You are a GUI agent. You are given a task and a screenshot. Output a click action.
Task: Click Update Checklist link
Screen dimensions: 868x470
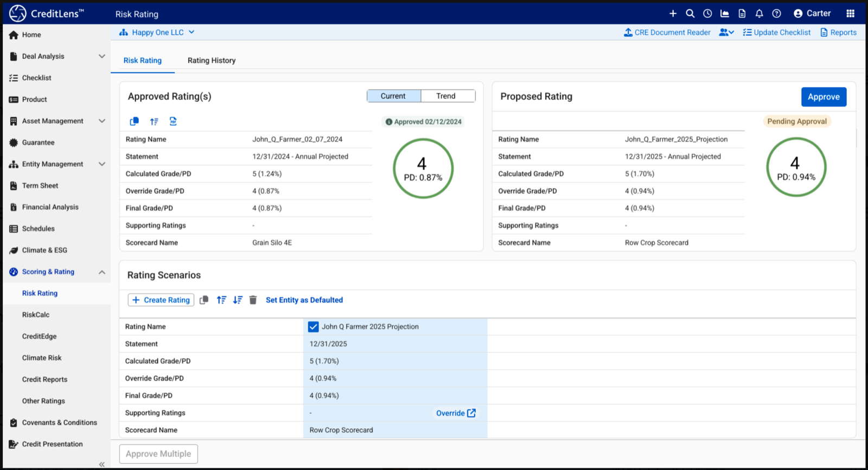777,33
